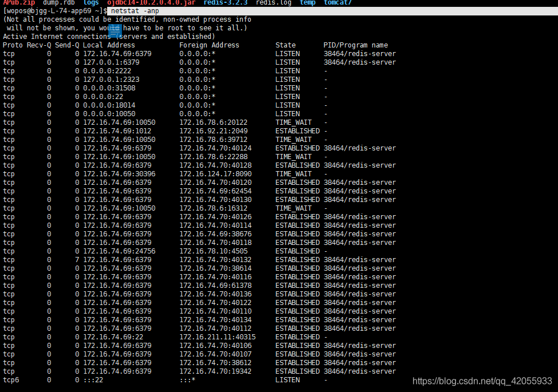Select local address "0.0.0.0:31508"
558x392 pixels.
109,88
